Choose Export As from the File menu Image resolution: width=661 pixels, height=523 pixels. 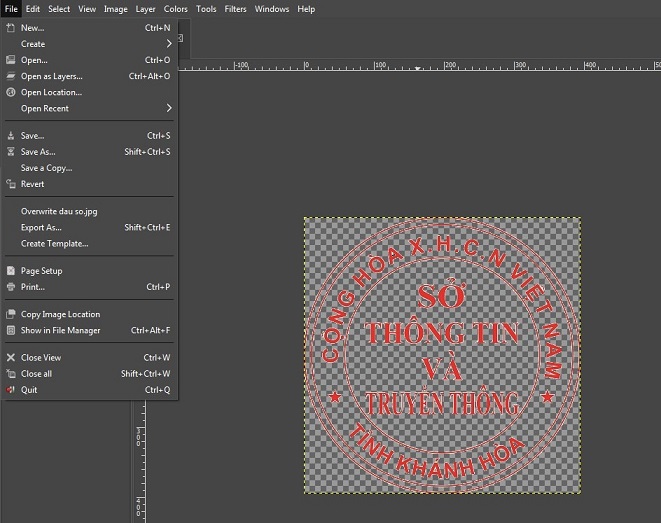(41, 227)
